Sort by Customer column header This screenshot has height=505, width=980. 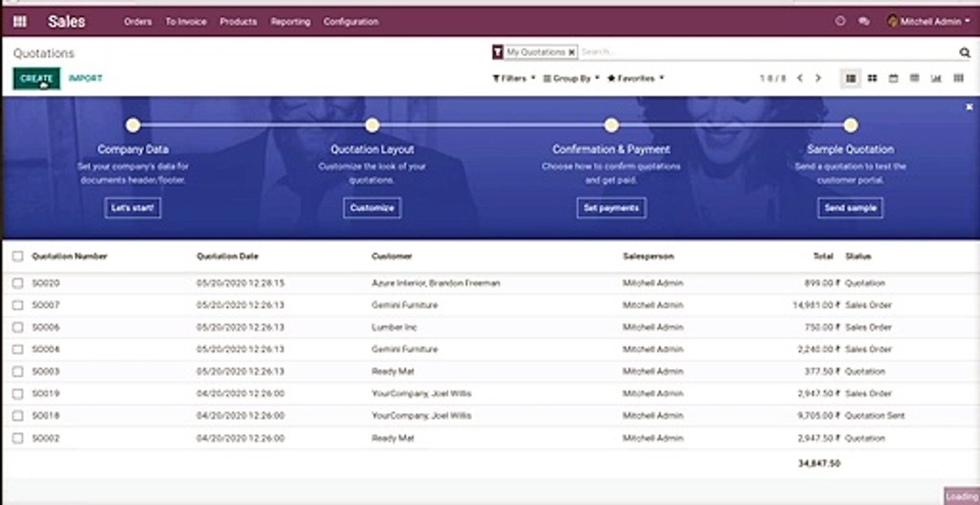click(x=392, y=257)
